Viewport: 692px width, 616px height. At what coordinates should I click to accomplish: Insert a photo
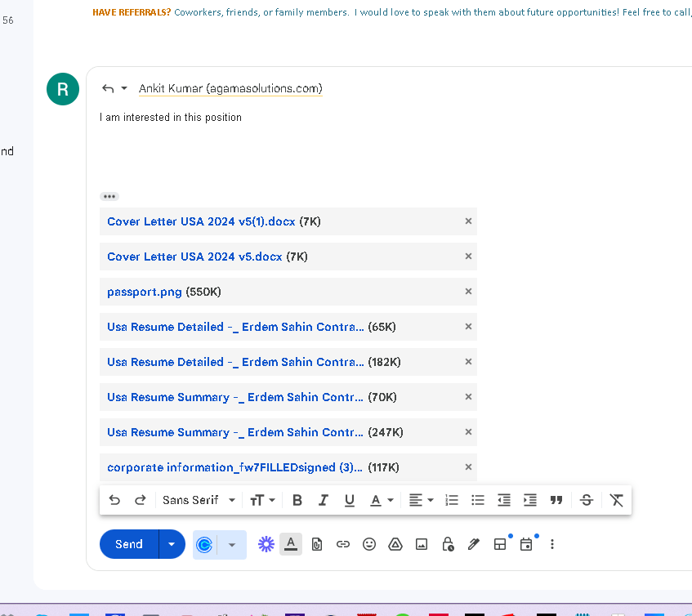pyautogui.click(x=422, y=544)
